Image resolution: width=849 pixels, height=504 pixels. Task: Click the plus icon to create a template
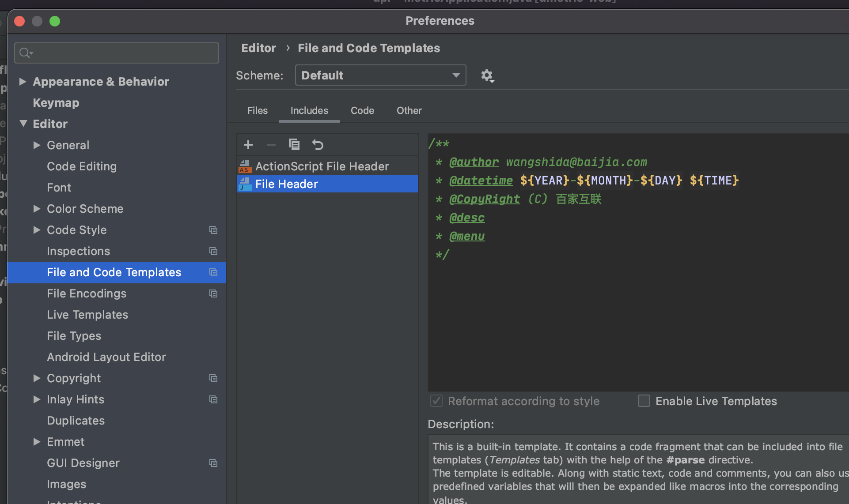pos(248,145)
